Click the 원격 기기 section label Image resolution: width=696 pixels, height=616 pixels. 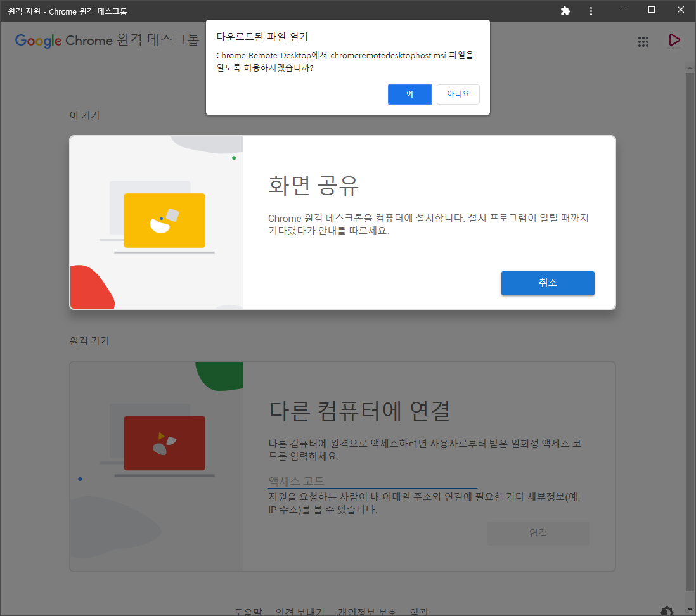click(x=89, y=341)
